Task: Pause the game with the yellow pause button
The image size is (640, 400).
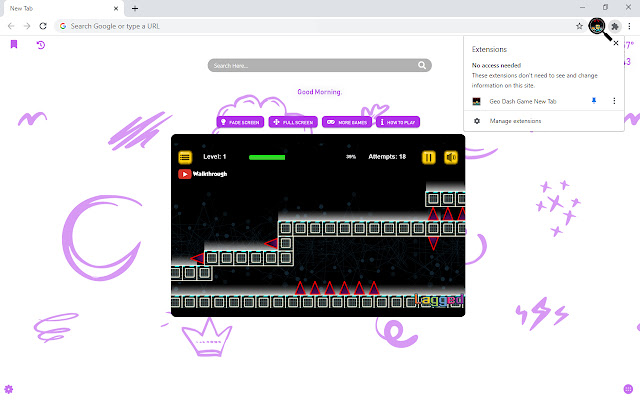Action: point(429,158)
